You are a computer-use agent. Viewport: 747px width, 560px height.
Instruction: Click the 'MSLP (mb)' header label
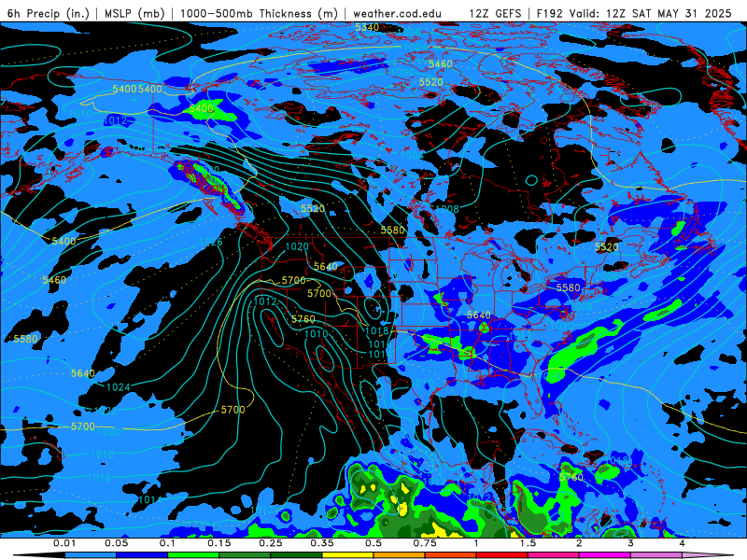(134, 13)
